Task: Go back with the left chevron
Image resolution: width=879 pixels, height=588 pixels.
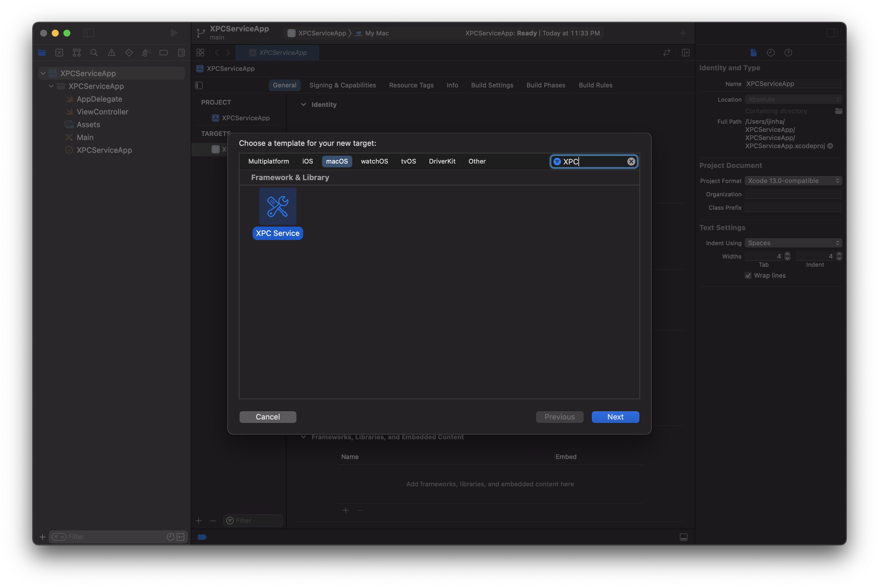Action: (x=217, y=53)
